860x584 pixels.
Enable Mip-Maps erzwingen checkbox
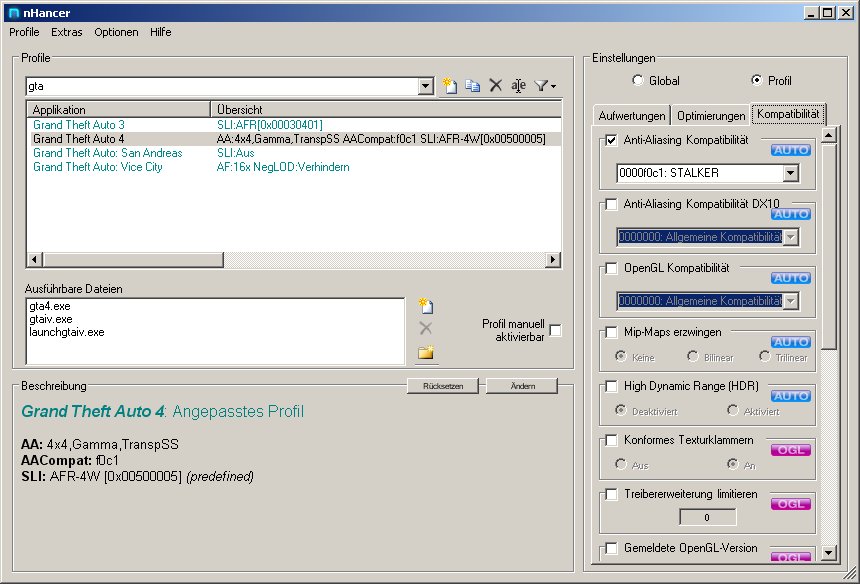[611, 333]
